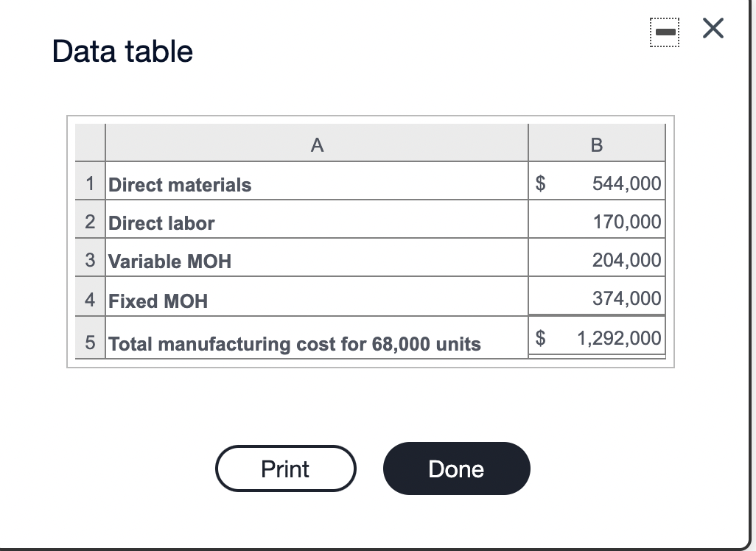Click the X close icon
This screenshot has height=551, width=756.
(712, 29)
